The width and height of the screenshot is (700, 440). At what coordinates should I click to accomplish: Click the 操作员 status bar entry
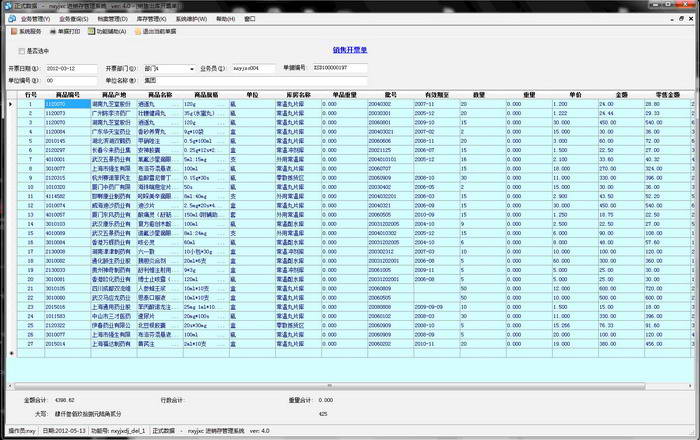pyautogui.click(x=22, y=431)
